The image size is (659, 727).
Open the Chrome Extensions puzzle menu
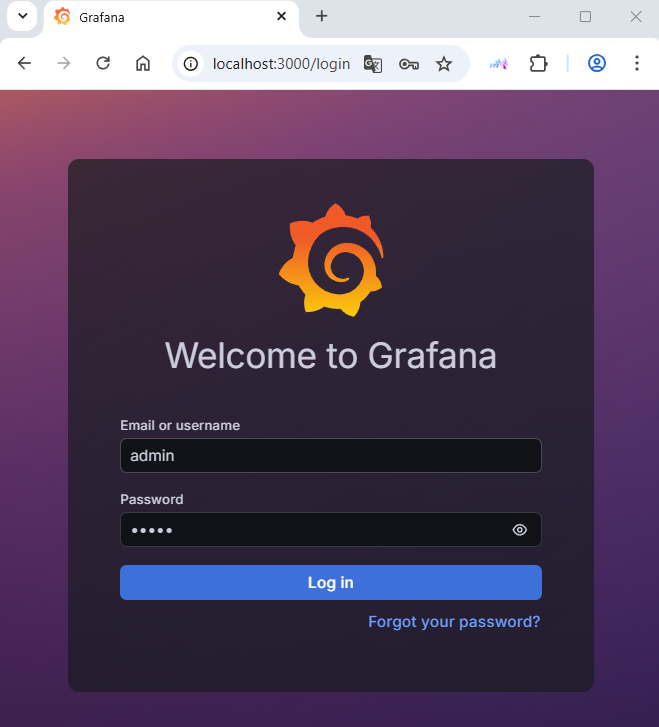point(538,63)
